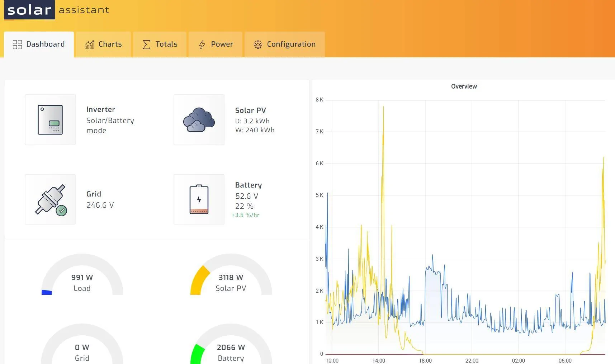Go to the Power tab
The image size is (615, 364).
tap(216, 44)
